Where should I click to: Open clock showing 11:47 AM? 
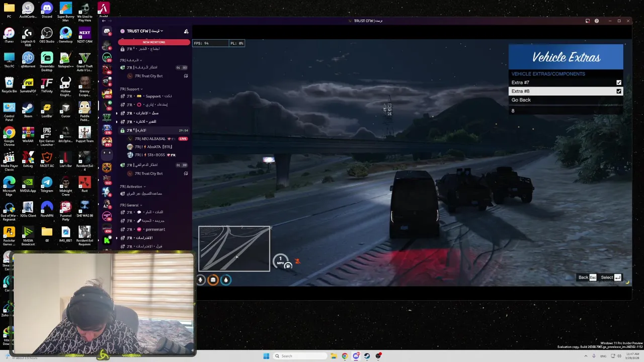(x=632, y=356)
